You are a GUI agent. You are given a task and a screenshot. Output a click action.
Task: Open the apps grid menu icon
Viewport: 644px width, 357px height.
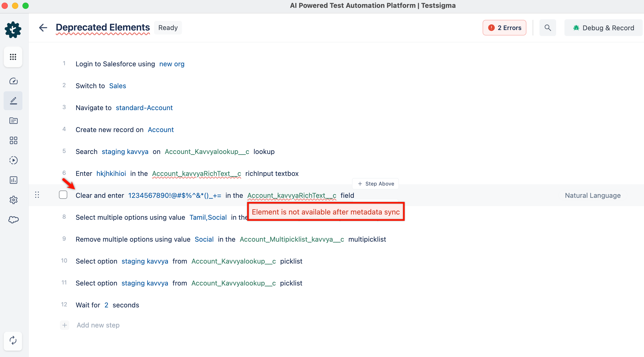[x=13, y=57]
